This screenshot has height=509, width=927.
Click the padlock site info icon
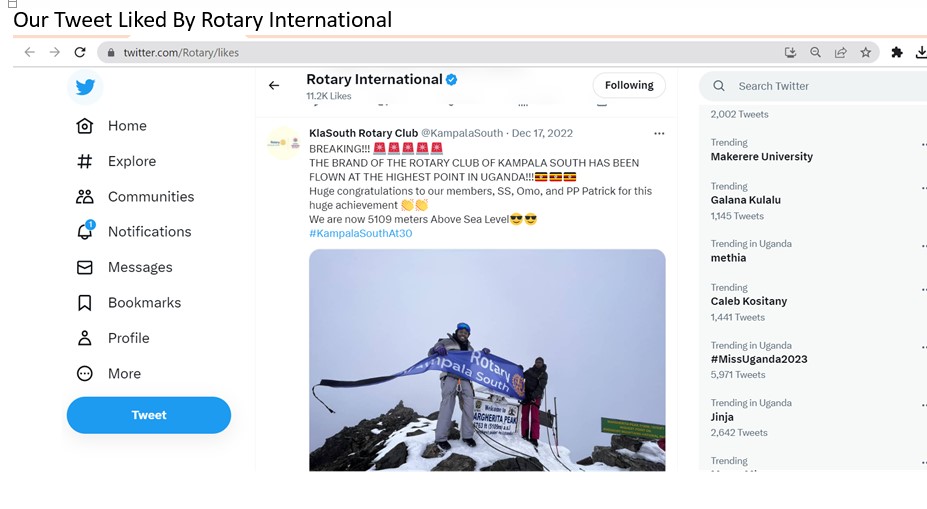point(111,53)
